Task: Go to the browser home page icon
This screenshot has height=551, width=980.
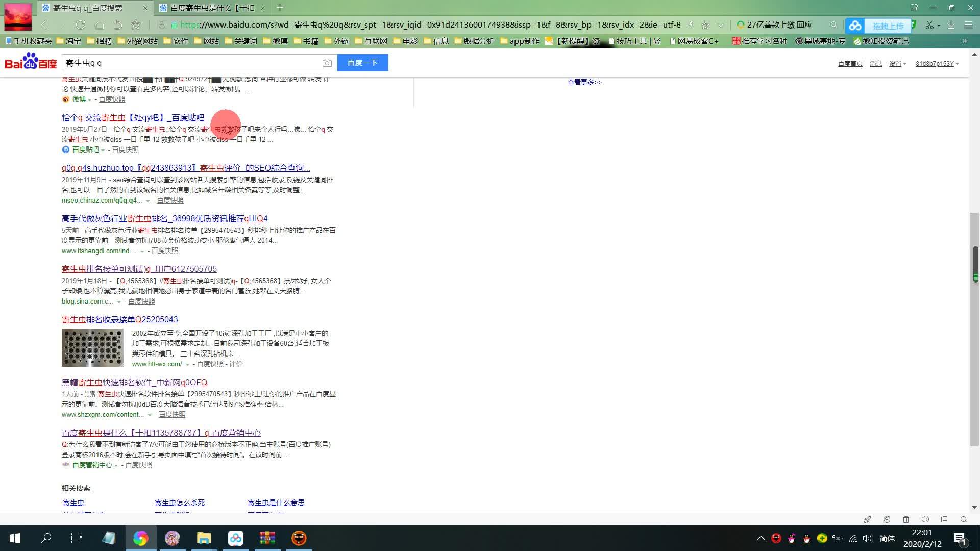Action: tap(100, 24)
